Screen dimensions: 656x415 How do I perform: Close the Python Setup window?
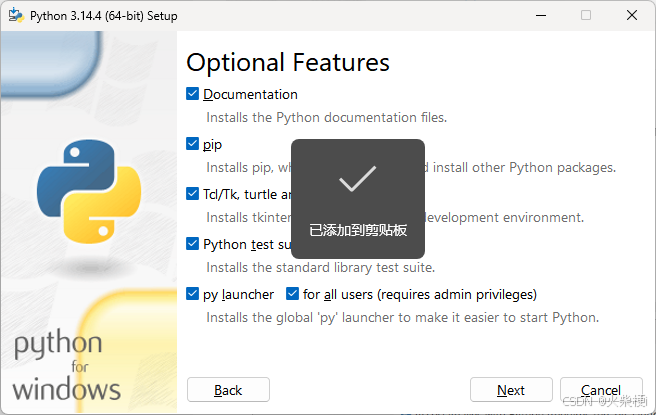point(632,15)
